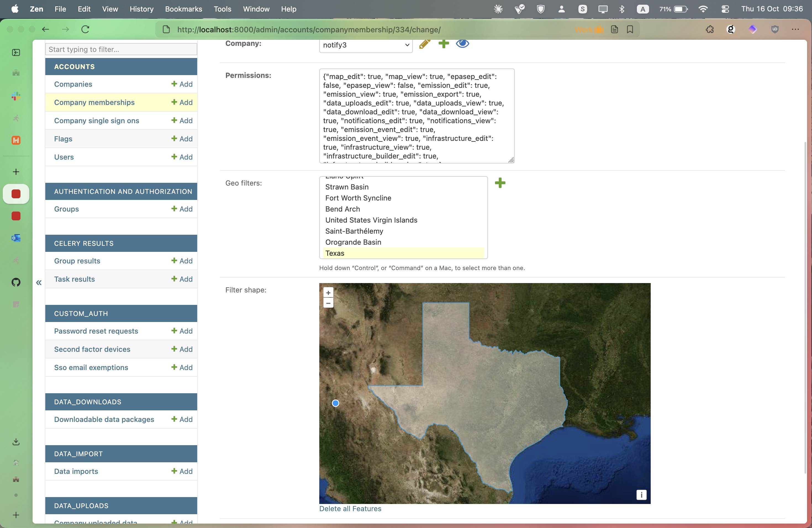Open the Bookmarks menu

(183, 9)
